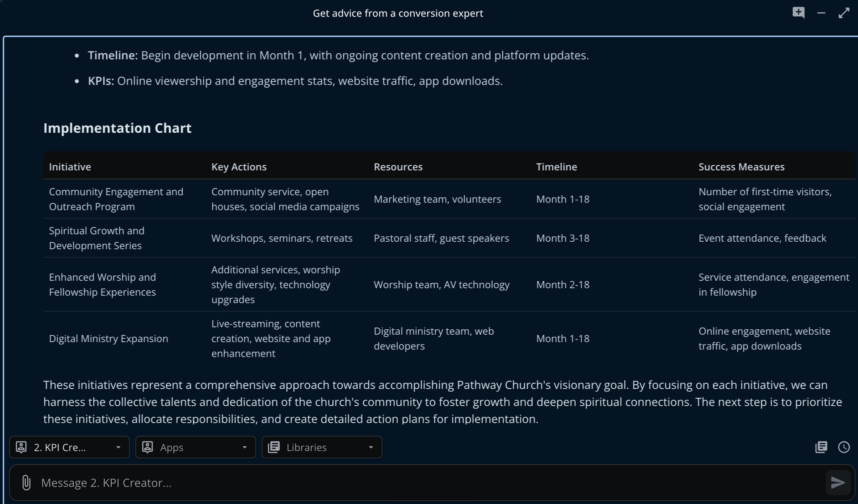Select the Success Measures column header
Image resolution: width=858 pixels, height=504 pixels.
(x=741, y=167)
